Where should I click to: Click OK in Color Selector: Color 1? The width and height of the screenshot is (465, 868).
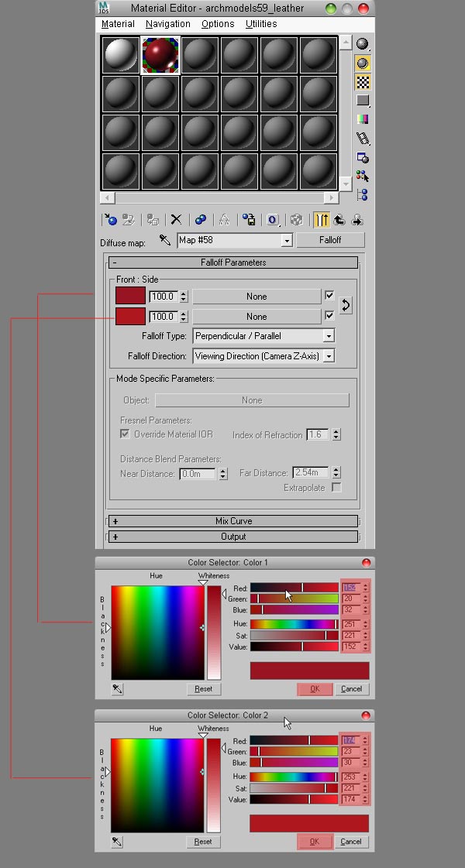coord(315,688)
